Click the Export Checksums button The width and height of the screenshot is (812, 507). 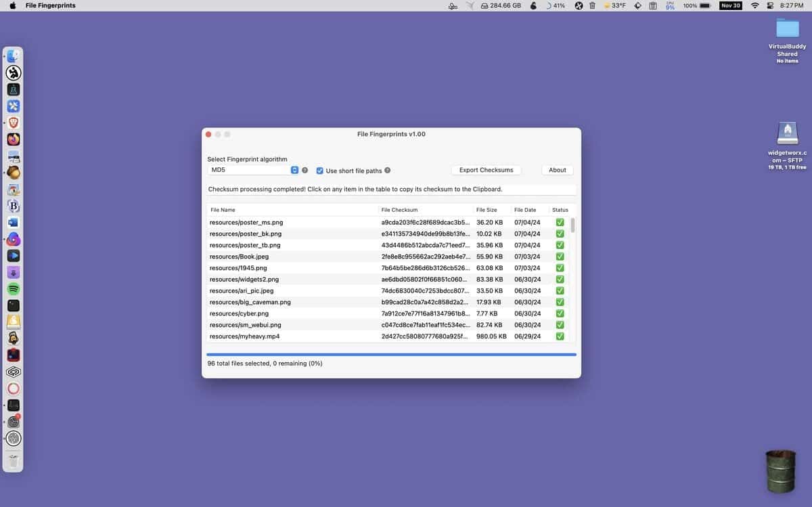[x=487, y=170]
